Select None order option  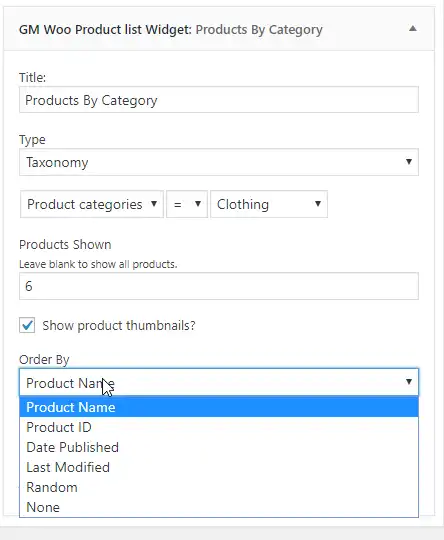(219, 507)
